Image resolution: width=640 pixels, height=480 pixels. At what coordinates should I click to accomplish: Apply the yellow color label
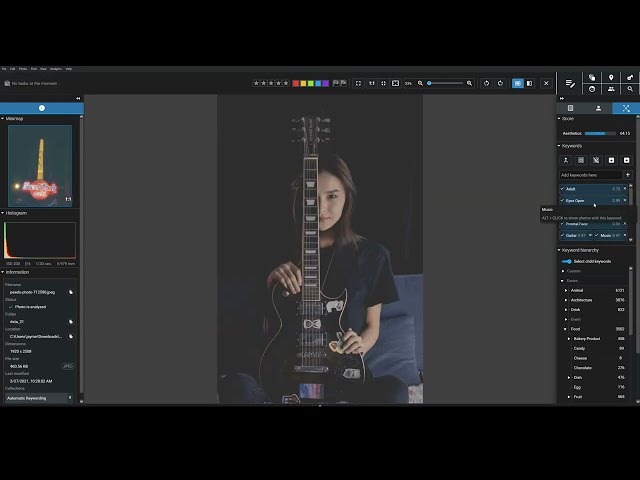coord(303,83)
